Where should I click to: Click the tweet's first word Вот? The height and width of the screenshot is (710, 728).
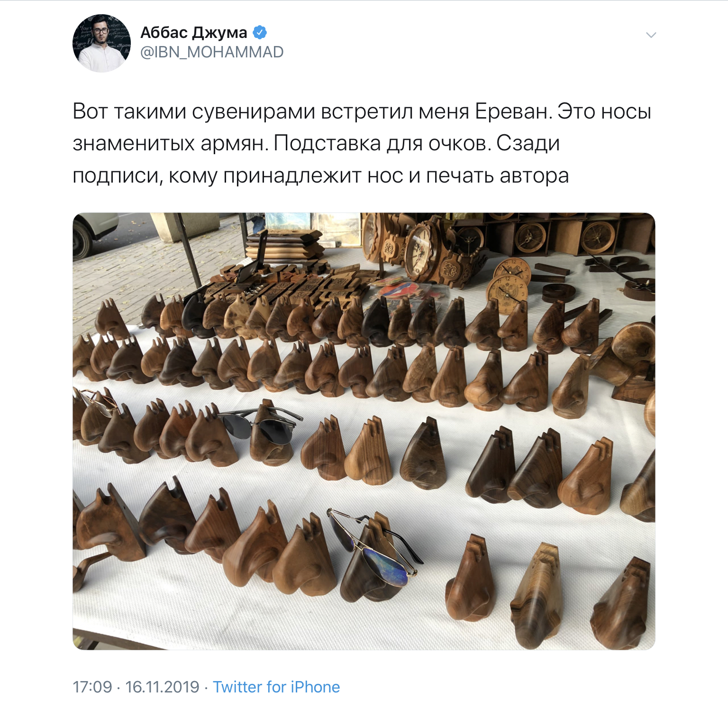coord(90,112)
